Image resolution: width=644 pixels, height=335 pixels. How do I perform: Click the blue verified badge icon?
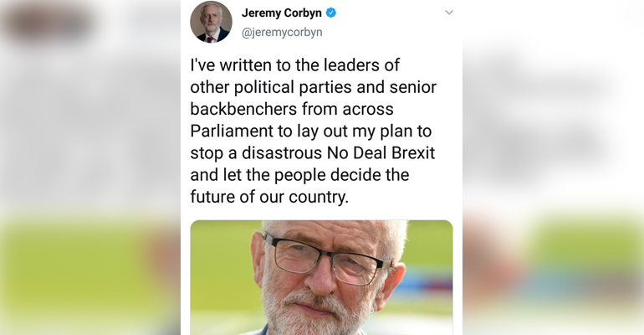click(331, 13)
